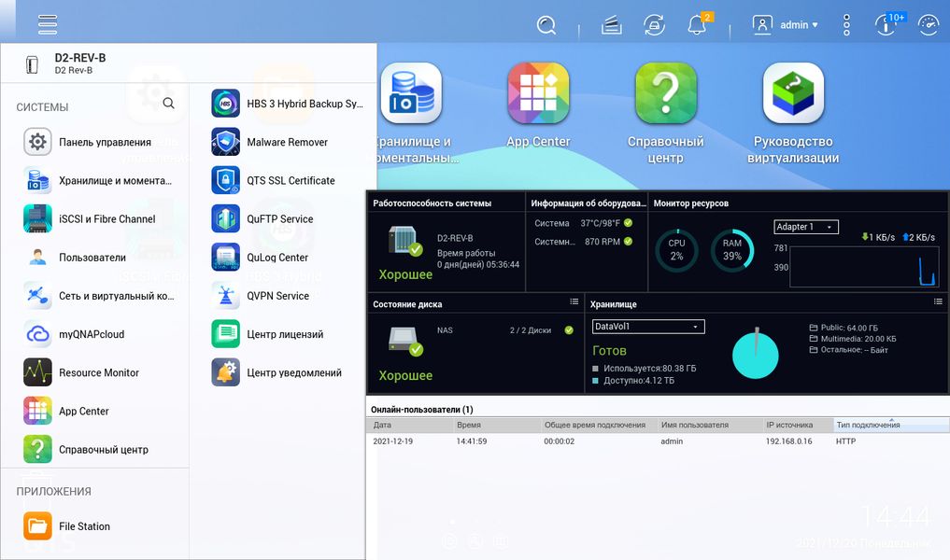Click the File Station folder icon

point(37,526)
